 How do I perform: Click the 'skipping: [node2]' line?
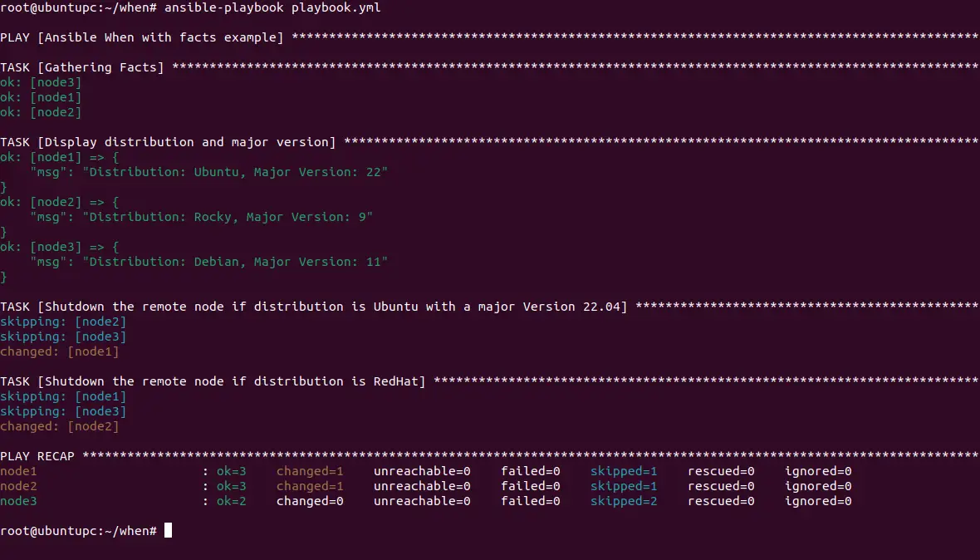[x=64, y=321]
